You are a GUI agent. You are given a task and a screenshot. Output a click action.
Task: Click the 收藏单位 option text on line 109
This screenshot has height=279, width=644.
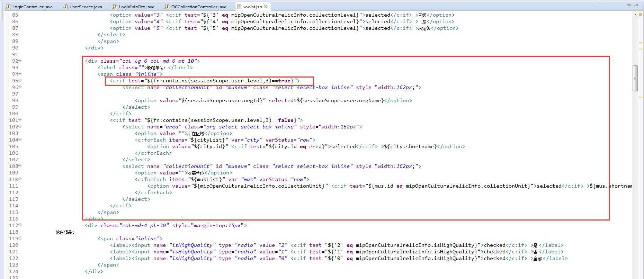[196, 173]
